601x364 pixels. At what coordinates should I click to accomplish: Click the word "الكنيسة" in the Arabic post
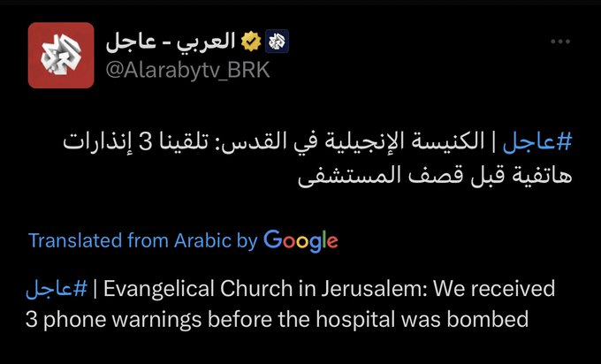point(458,140)
